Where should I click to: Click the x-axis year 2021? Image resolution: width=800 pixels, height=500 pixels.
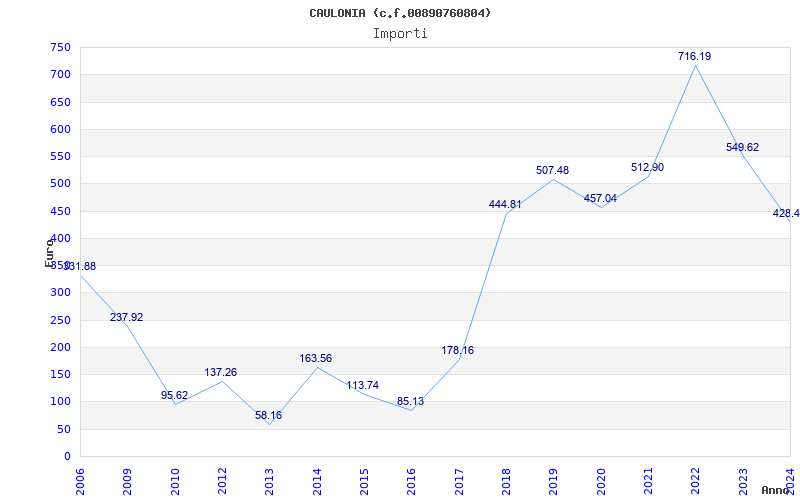coord(648,482)
